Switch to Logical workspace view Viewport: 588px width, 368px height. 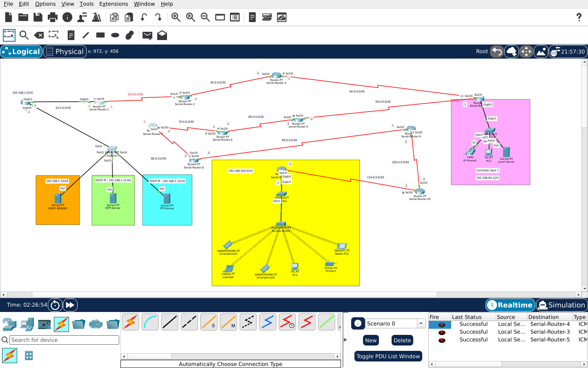(x=21, y=52)
